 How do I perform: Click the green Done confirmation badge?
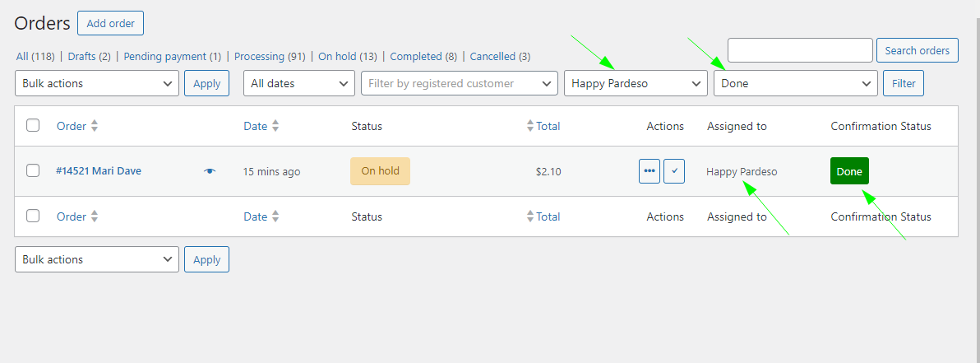(x=849, y=171)
